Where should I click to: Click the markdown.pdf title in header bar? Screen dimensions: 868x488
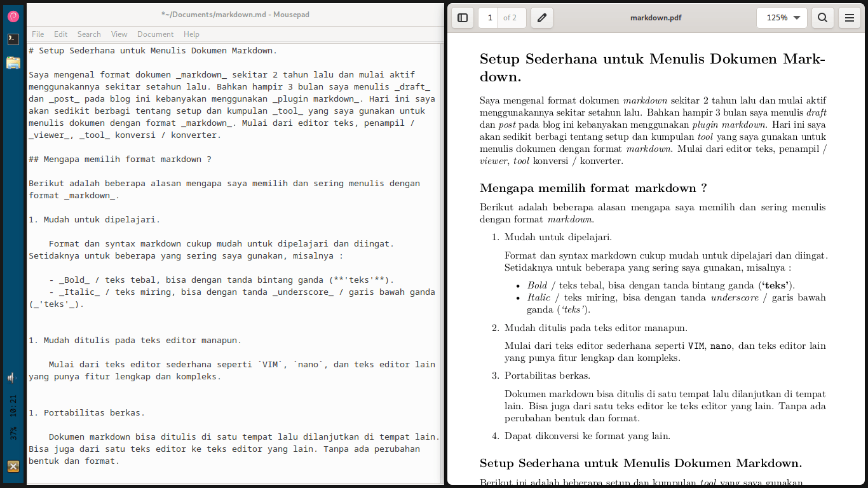(656, 18)
